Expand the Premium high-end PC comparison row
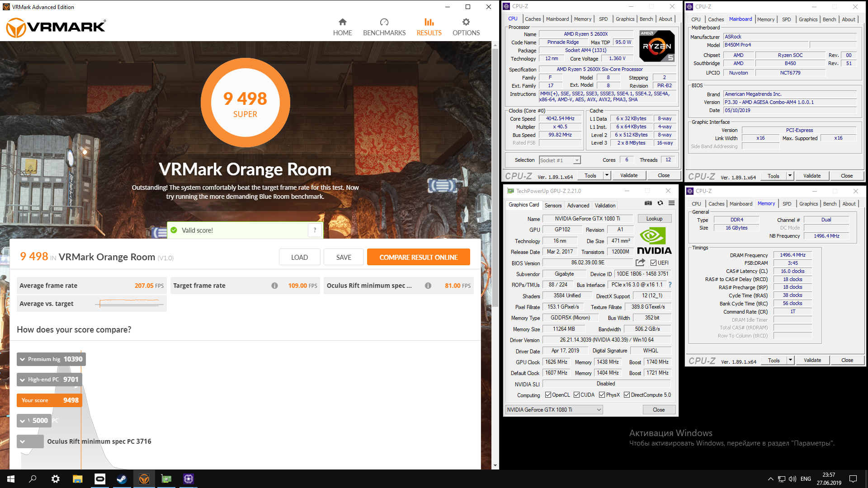Image resolution: width=868 pixels, height=488 pixels. click(51, 359)
